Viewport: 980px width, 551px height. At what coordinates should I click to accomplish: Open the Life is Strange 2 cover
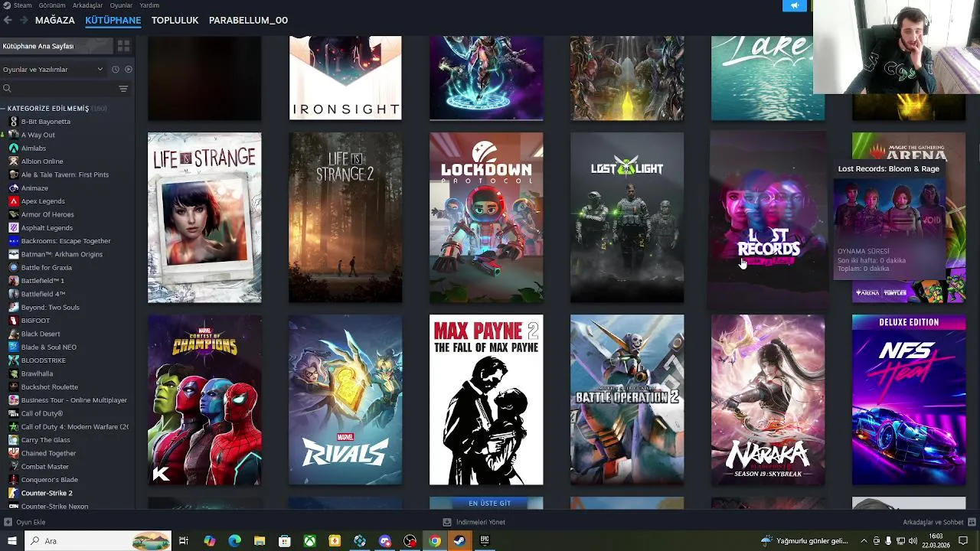pyautogui.click(x=345, y=217)
